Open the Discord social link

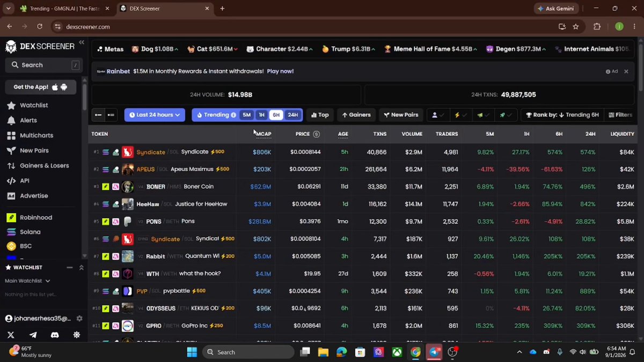tap(54, 335)
